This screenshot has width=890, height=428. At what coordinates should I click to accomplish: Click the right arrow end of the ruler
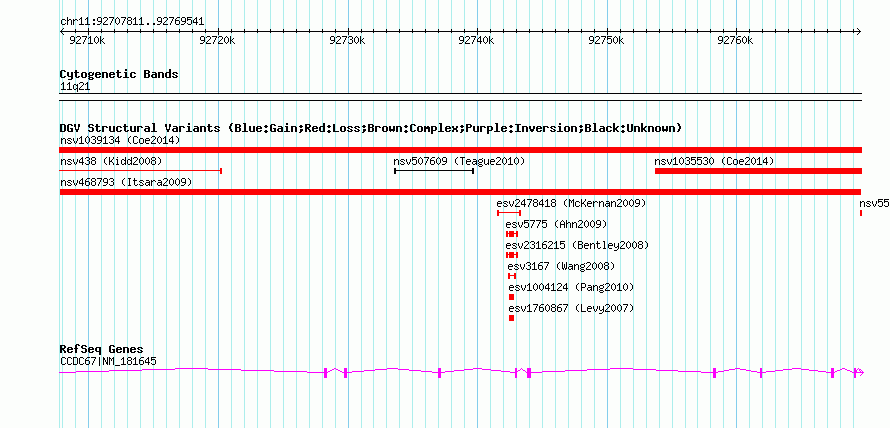pyautogui.click(x=858, y=32)
